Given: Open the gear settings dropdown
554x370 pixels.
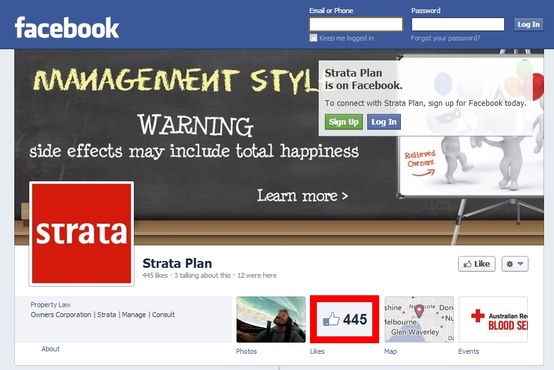Looking at the screenshot, I should pyautogui.click(x=515, y=264).
